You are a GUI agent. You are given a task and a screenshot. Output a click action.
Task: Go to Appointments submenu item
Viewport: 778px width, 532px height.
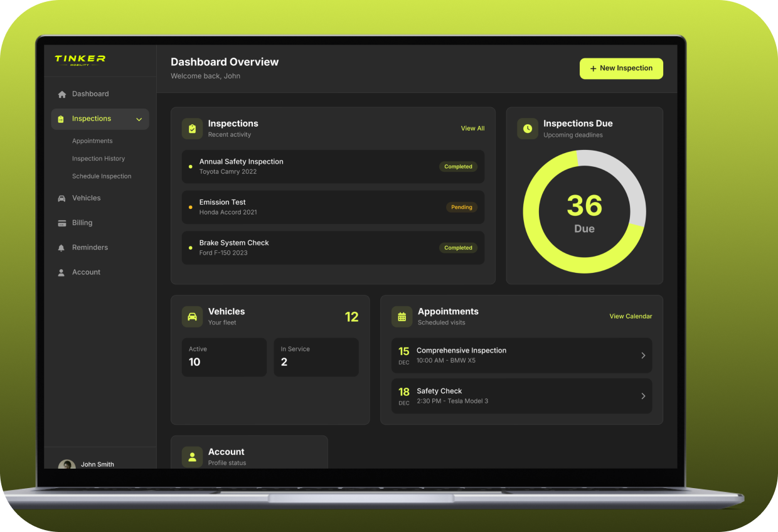92,141
